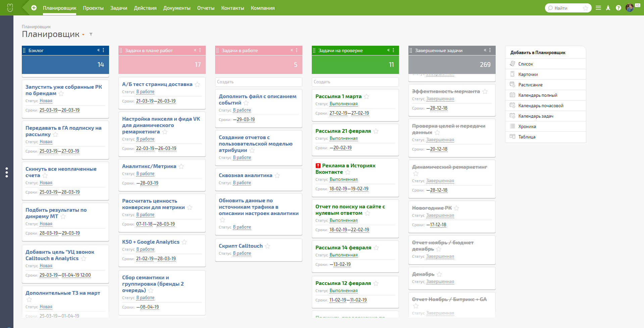Star the task Новогодние РК

pyautogui.click(x=456, y=208)
